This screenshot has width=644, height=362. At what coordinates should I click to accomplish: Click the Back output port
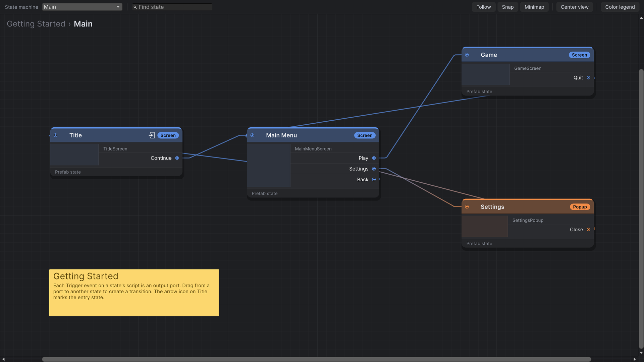click(374, 180)
